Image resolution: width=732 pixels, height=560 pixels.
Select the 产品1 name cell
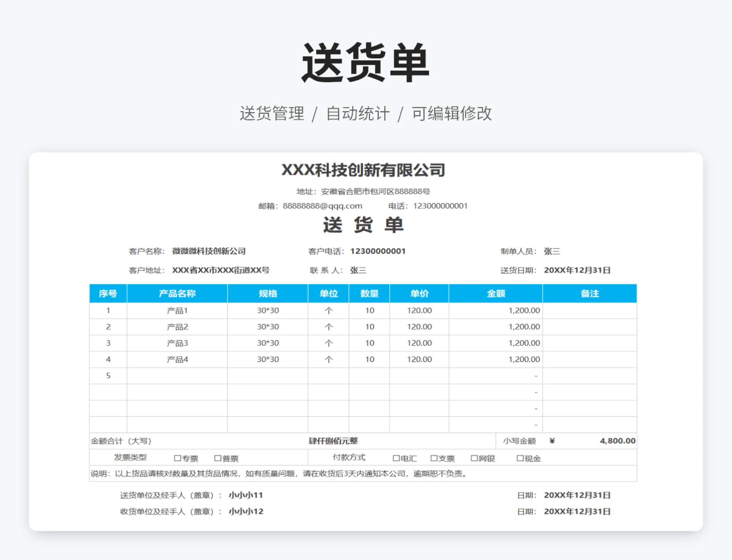coord(177,310)
